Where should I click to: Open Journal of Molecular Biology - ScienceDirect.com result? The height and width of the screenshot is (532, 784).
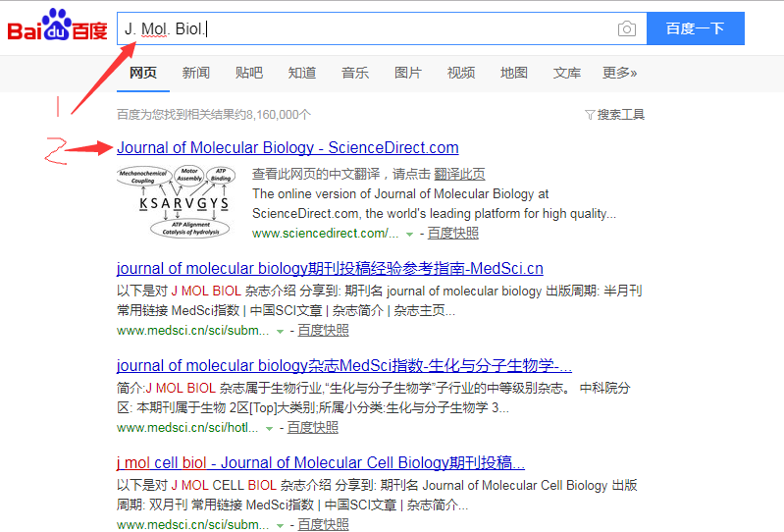tap(287, 147)
